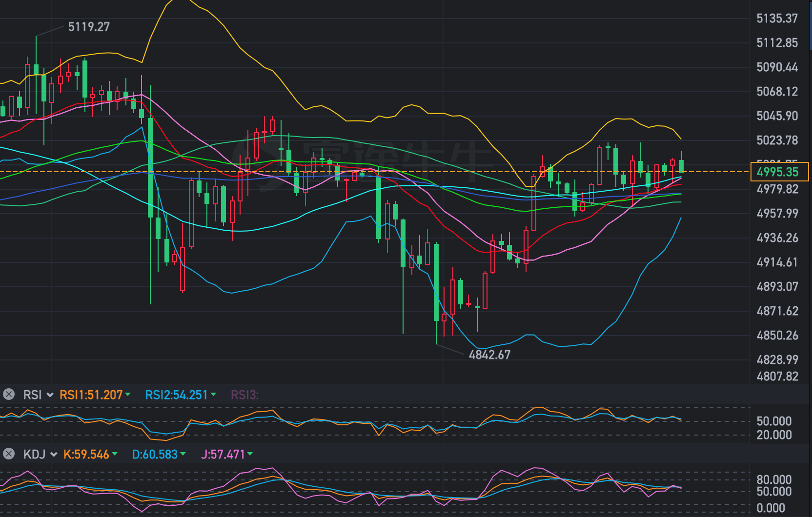Open RSI1 line settings arrow
812x517 pixels.
point(128,394)
